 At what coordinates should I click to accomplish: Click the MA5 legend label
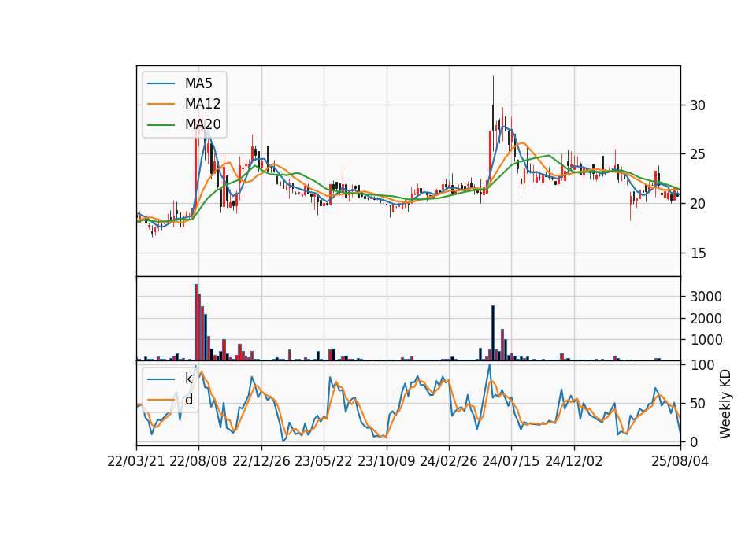198,83
